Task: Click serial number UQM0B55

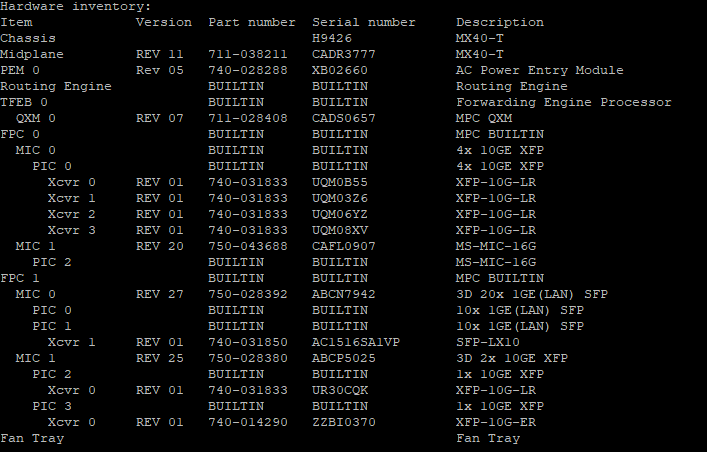Action: (340, 182)
